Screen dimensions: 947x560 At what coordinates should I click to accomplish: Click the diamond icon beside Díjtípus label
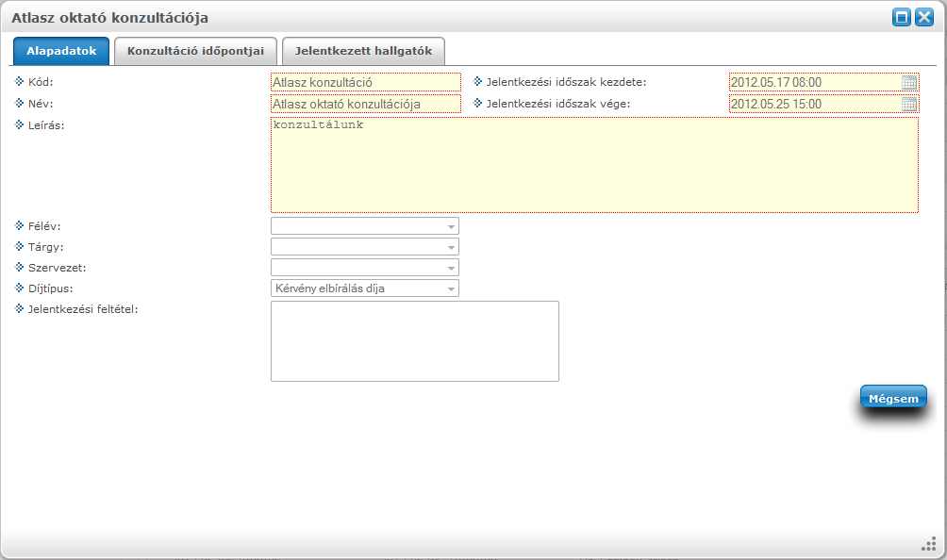tap(19, 288)
